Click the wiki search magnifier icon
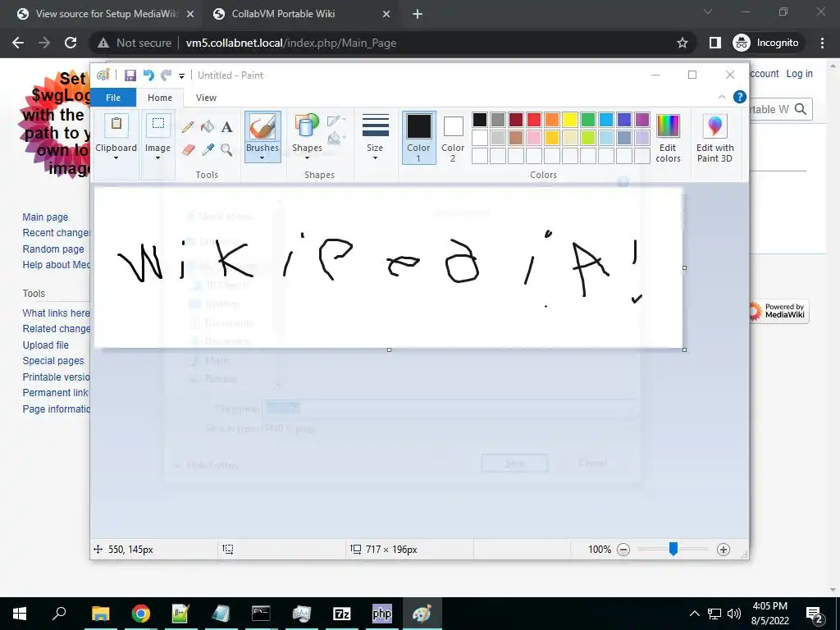This screenshot has height=630, width=840. tap(801, 109)
